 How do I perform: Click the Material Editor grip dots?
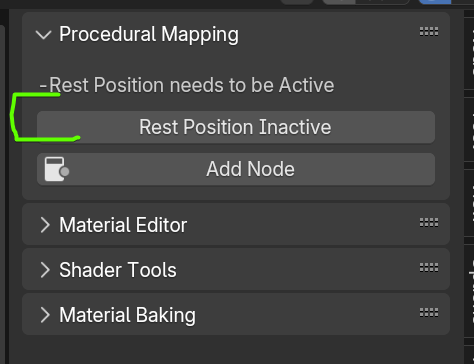point(429,222)
